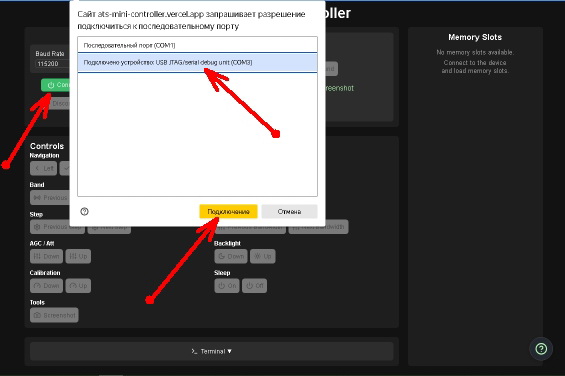Viewport: 565px width, 376px height.
Task: Click the Navigation Left button
Action: click(x=44, y=168)
